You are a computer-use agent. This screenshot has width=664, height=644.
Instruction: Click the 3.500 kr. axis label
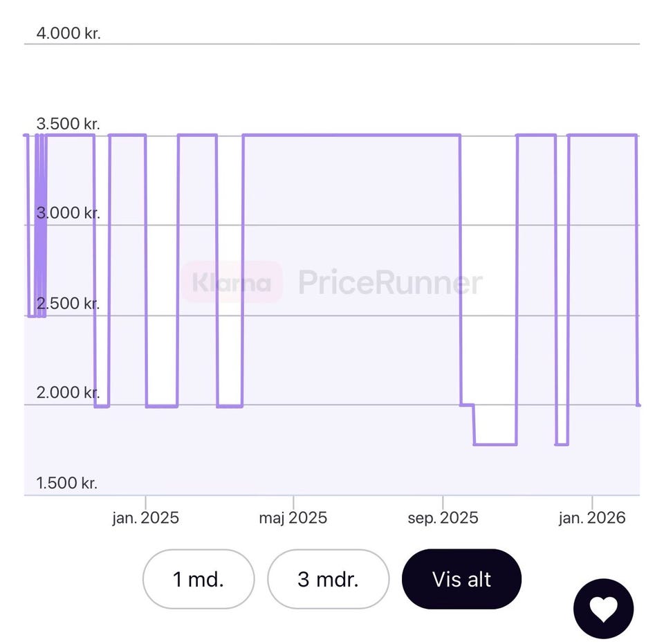(68, 124)
